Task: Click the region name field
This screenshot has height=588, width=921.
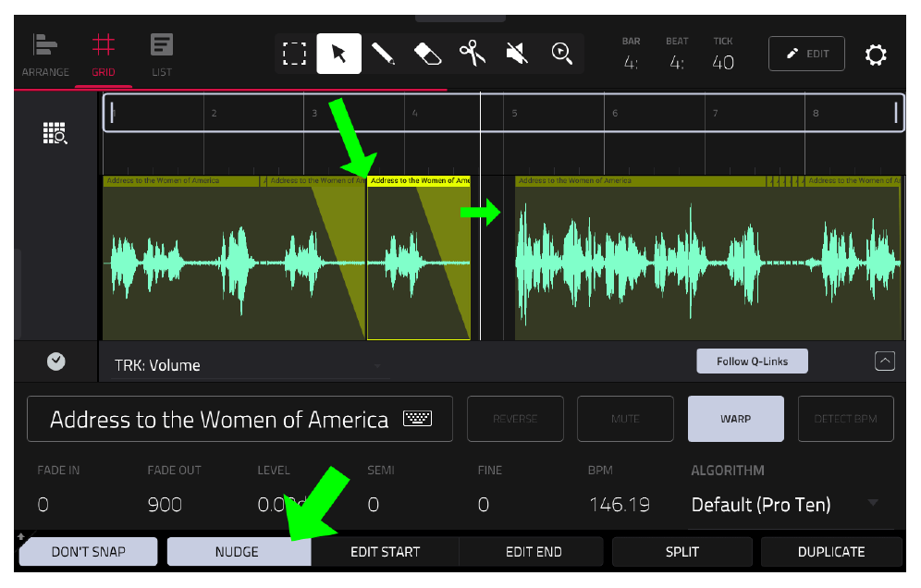Action: click(239, 419)
